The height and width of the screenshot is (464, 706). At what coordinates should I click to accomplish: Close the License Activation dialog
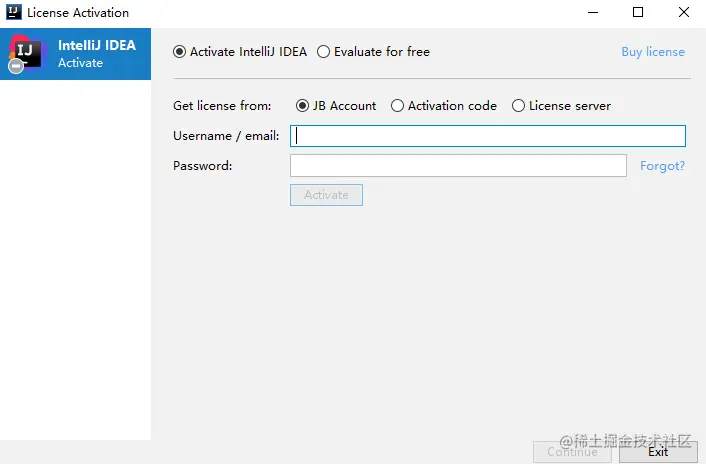684,12
